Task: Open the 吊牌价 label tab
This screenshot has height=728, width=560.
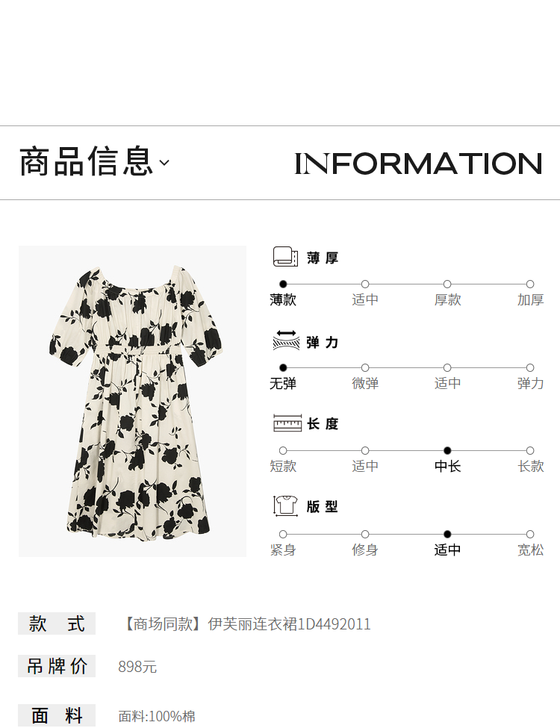Action: pyautogui.click(x=57, y=666)
